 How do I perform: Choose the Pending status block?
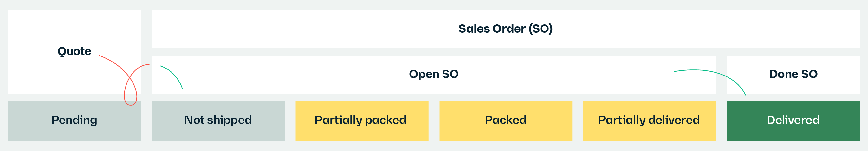click(74, 121)
